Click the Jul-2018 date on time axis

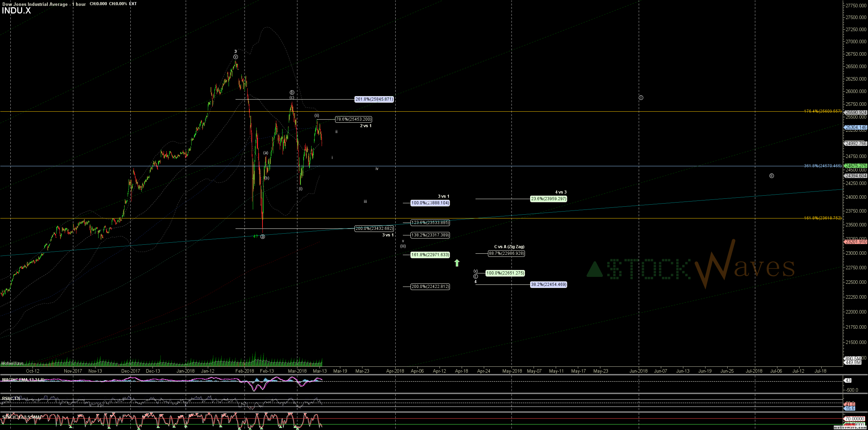(754, 371)
